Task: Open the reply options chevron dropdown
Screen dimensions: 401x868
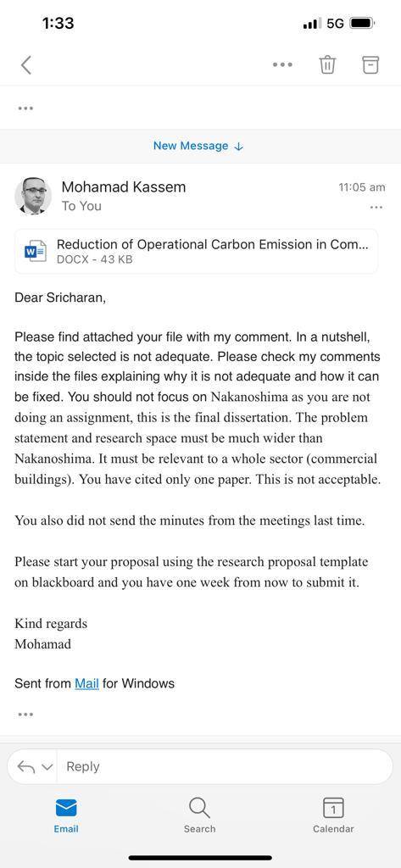Action: click(47, 767)
